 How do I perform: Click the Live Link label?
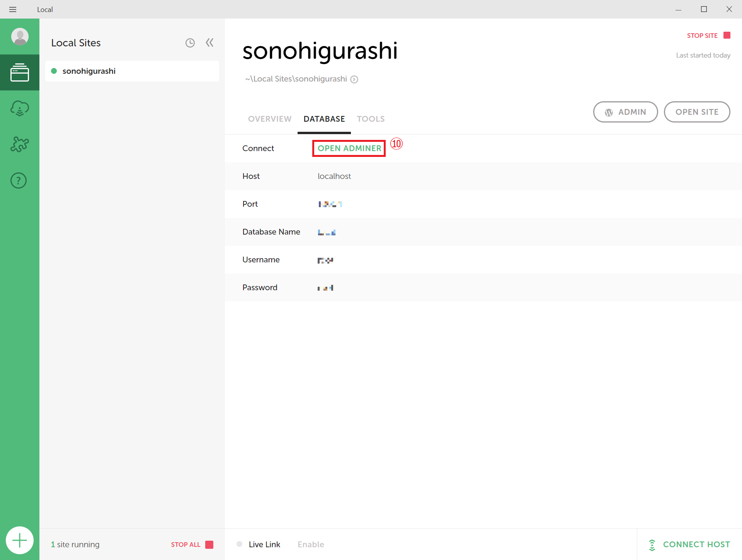click(x=264, y=545)
